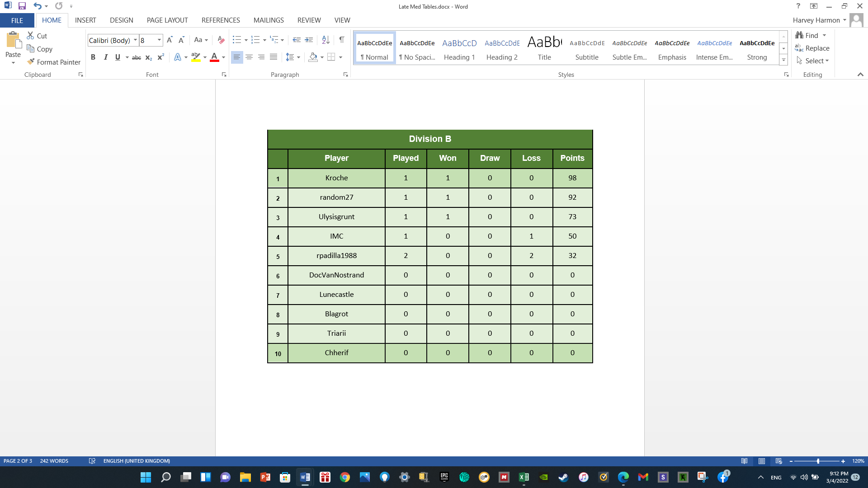
Task: Open Font dialog launcher
Action: pos(224,75)
